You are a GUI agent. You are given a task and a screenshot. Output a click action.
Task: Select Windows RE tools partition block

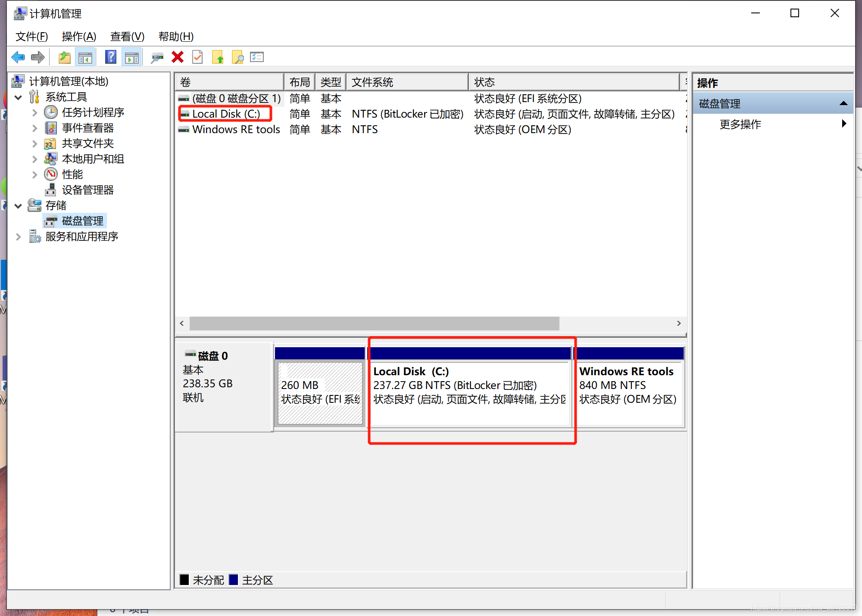click(x=629, y=393)
